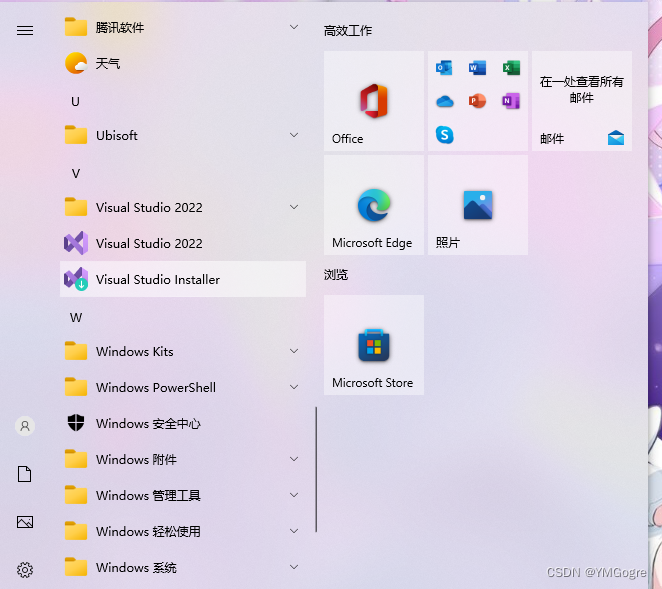Open the Microsoft Store tile
This screenshot has width=662, height=589.
pyautogui.click(x=374, y=345)
